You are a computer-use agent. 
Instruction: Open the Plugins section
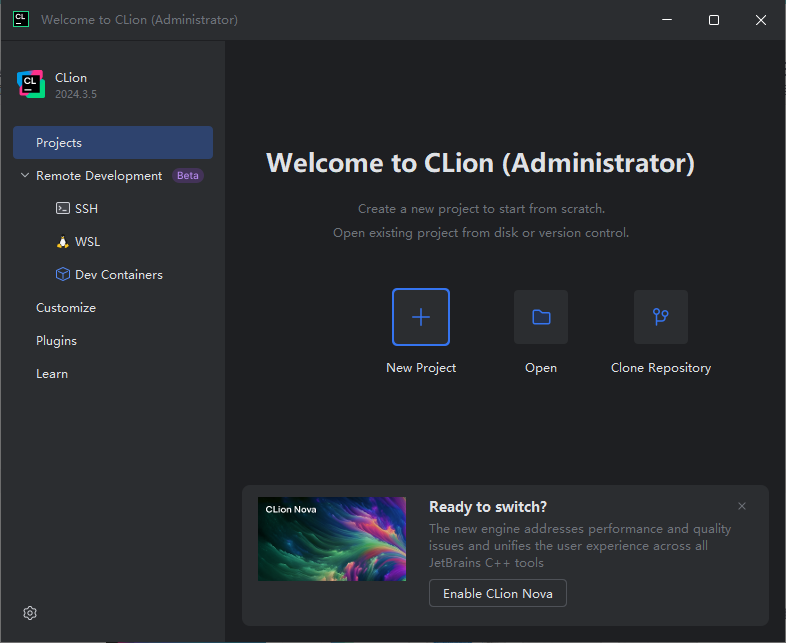point(56,341)
